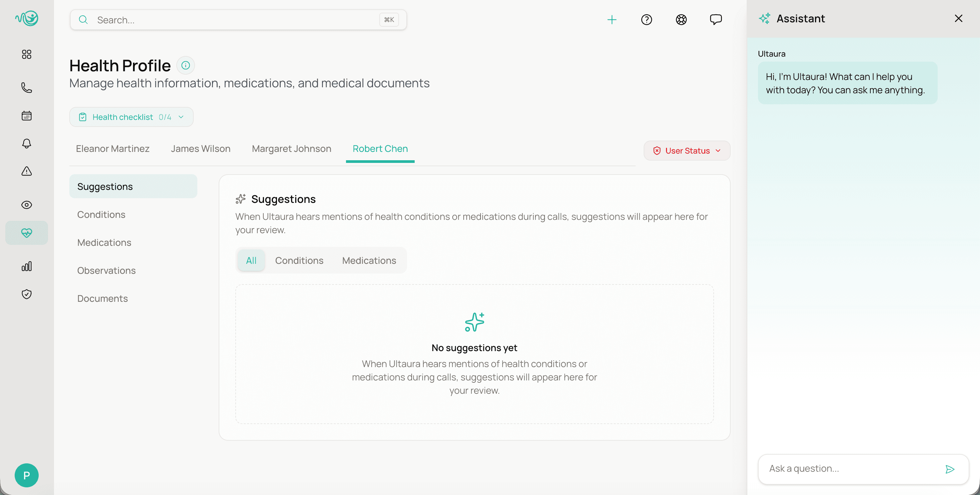
Task: Open the calendar icon in the sidebar
Action: click(x=26, y=116)
